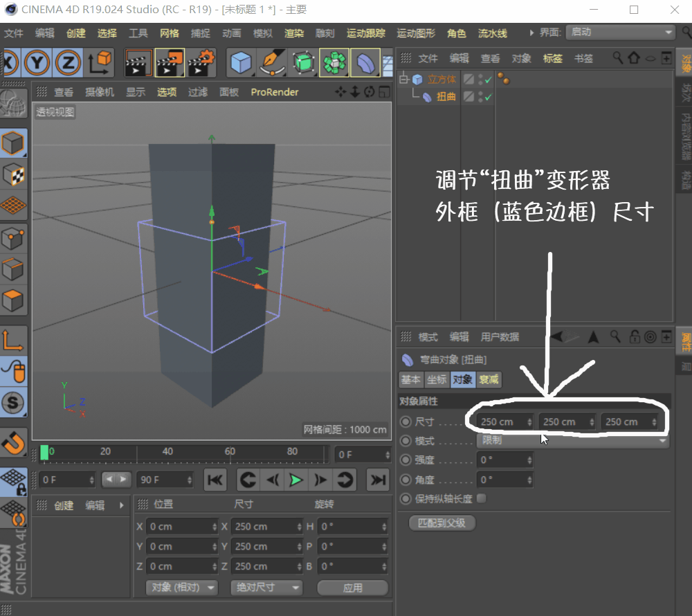This screenshot has width=692, height=616.
Task: Click the render settings clapperboard with gear
Action: coord(201,63)
